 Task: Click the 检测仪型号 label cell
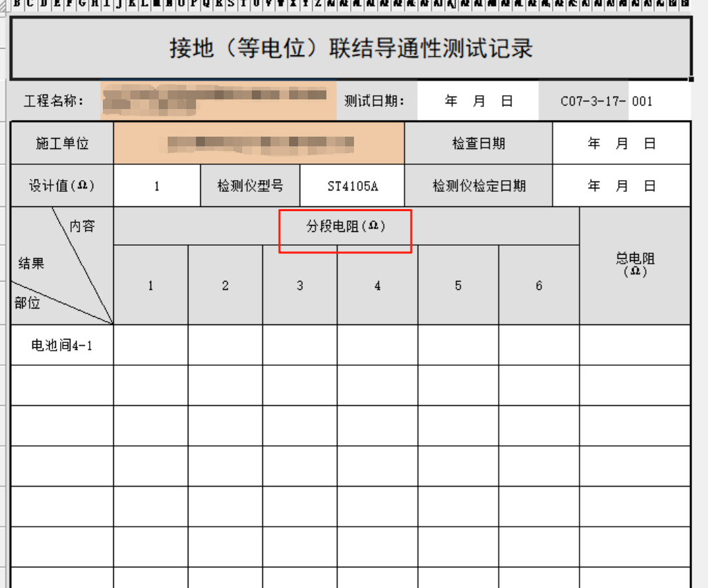pos(250,186)
